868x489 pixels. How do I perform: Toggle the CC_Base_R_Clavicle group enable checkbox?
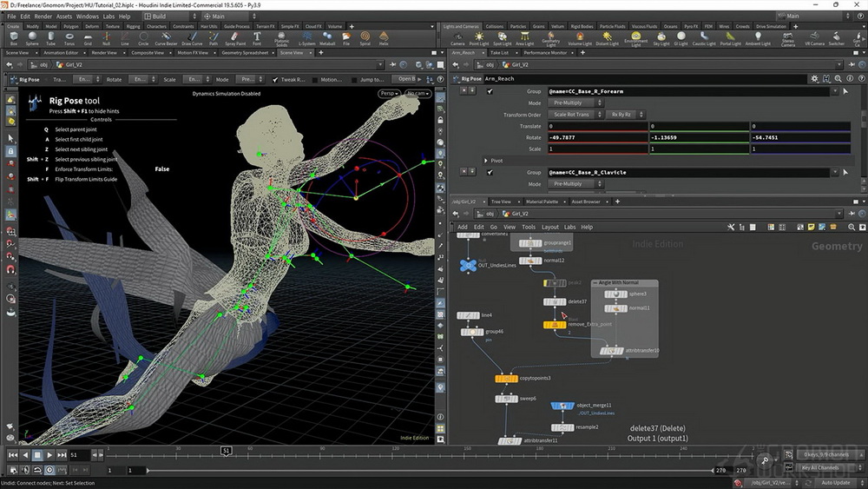(490, 172)
